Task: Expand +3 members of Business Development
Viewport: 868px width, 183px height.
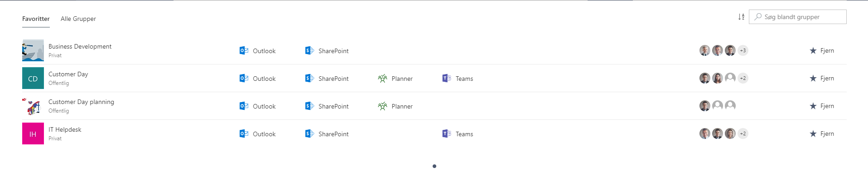Action: 743,50
